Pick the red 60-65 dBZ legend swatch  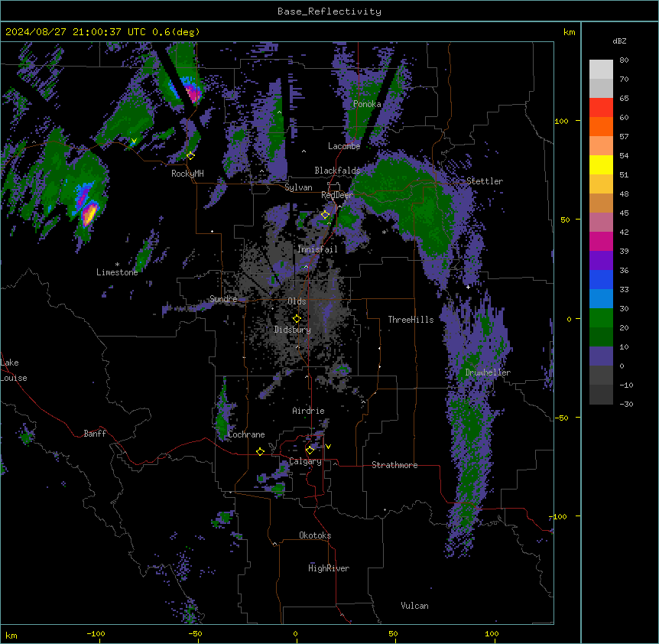point(601,108)
